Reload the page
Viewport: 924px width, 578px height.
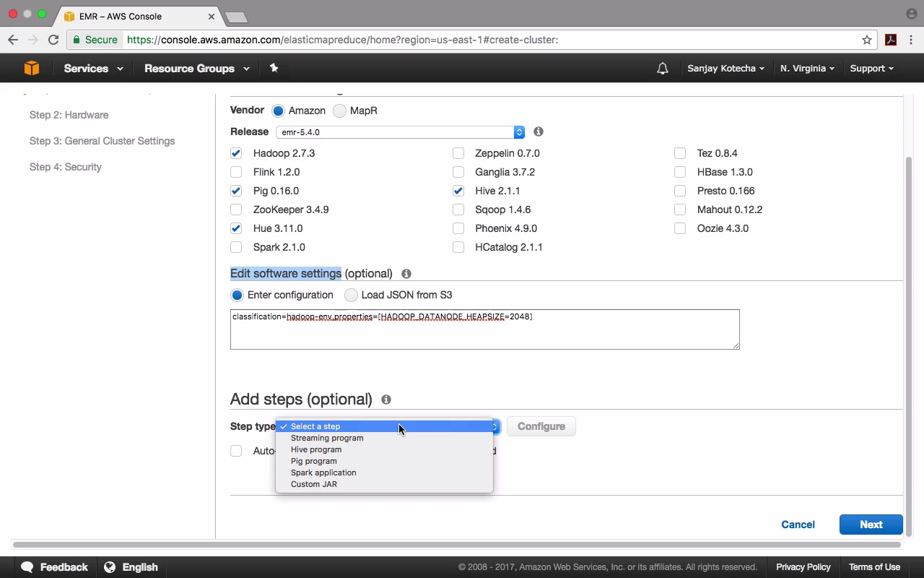[x=53, y=40]
